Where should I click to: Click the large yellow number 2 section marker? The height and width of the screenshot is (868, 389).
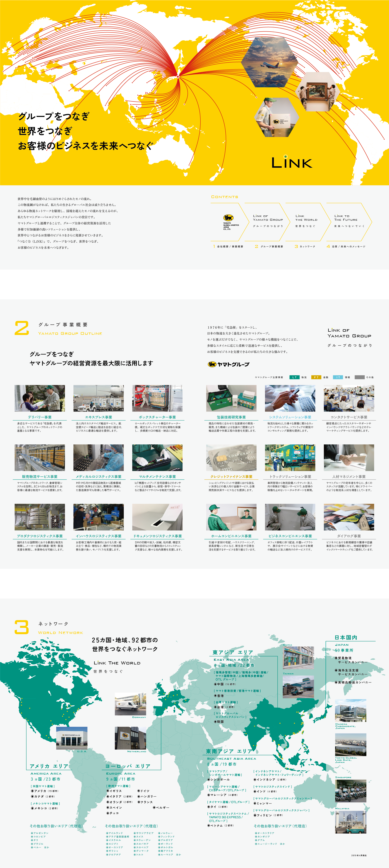click(22, 328)
